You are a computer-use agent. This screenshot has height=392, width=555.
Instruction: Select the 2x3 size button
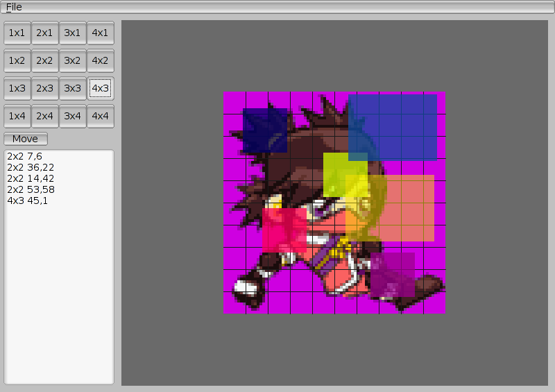(x=45, y=88)
